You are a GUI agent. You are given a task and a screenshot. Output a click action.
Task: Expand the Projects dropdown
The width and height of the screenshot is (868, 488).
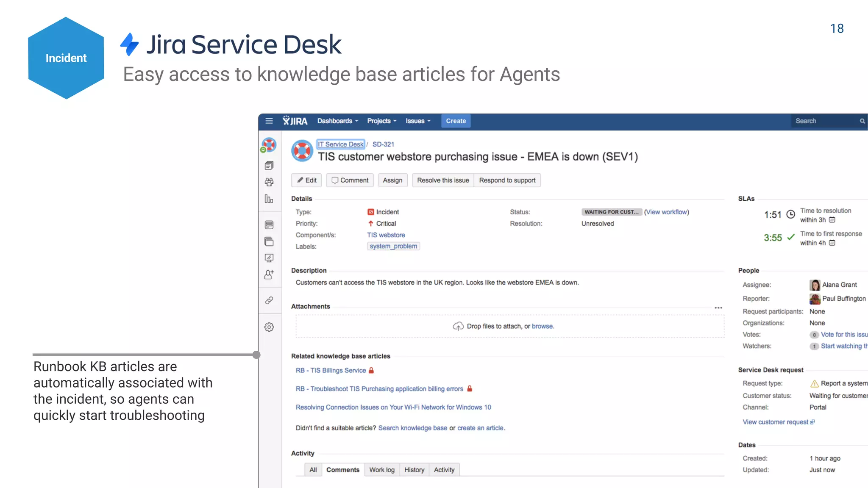pos(382,121)
